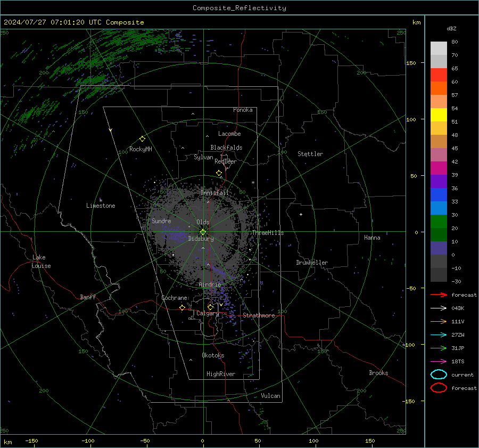The image size is (479, 448).
Task: Click the asterisk marker above Limestone
Action: tap(101, 200)
